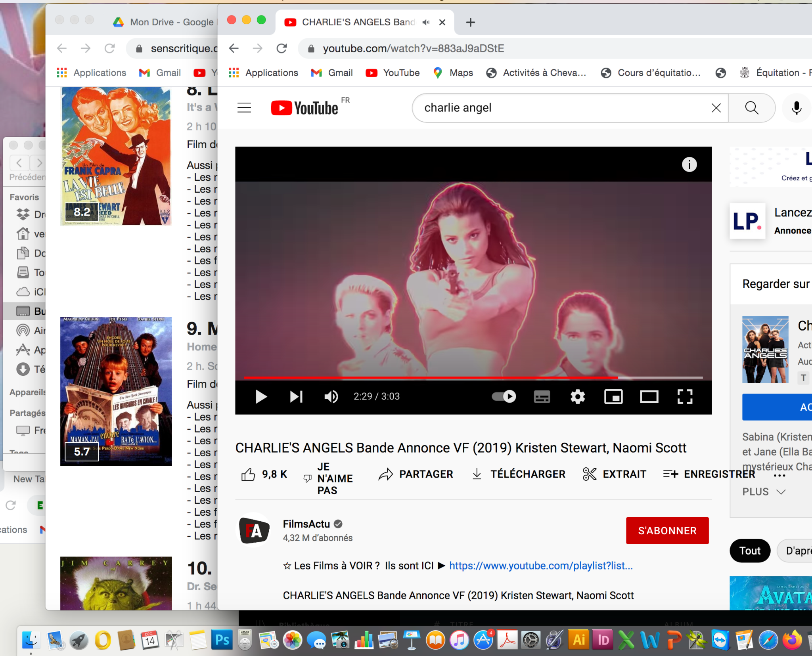Mute the tab via speaker icon
Image resolution: width=812 pixels, height=656 pixels.
click(426, 22)
